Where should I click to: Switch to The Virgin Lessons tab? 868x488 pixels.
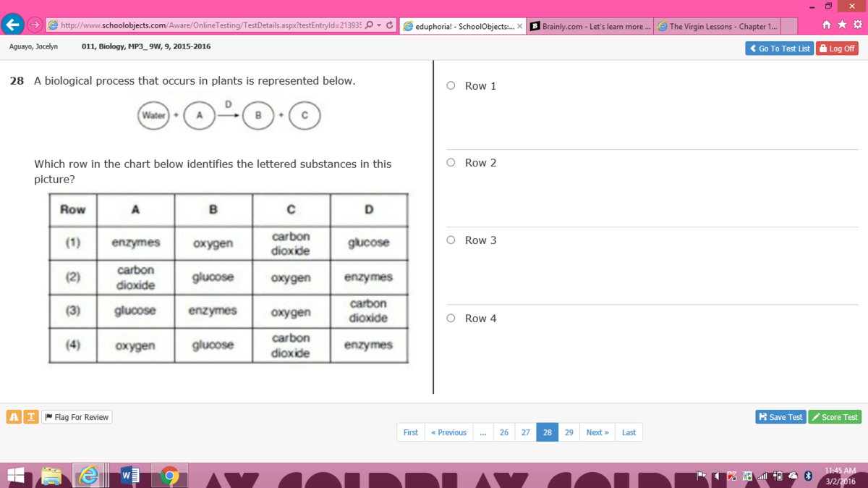(717, 26)
